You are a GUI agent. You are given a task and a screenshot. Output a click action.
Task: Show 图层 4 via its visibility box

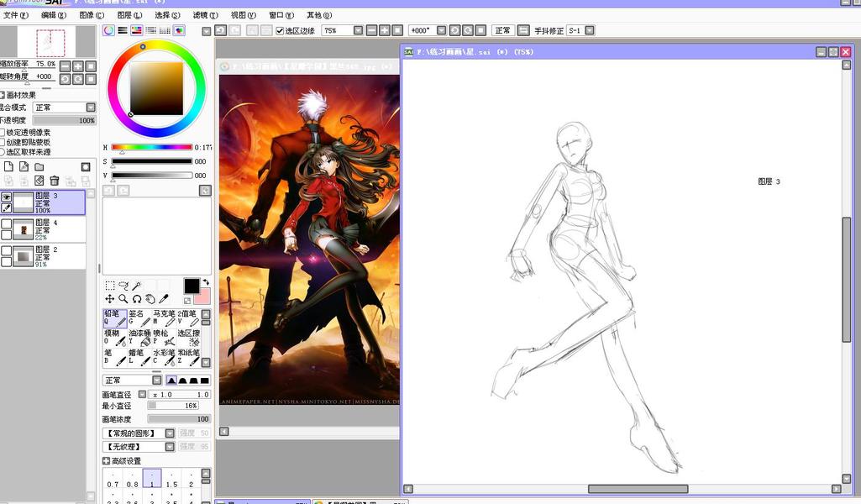[6, 223]
